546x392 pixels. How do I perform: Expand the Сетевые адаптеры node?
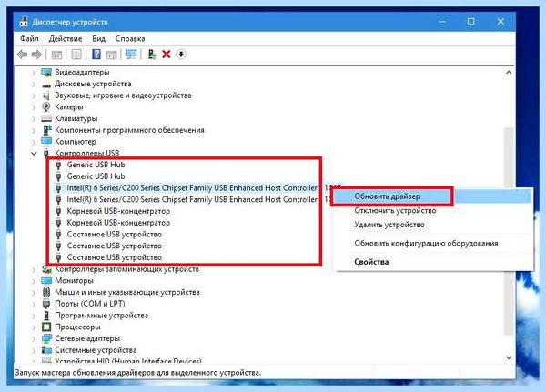click(x=34, y=338)
